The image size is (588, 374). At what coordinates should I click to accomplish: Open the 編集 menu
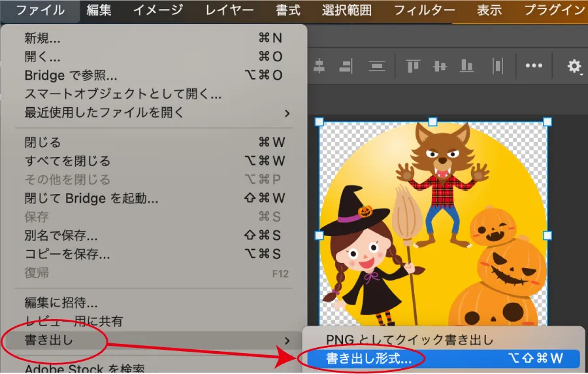[99, 10]
